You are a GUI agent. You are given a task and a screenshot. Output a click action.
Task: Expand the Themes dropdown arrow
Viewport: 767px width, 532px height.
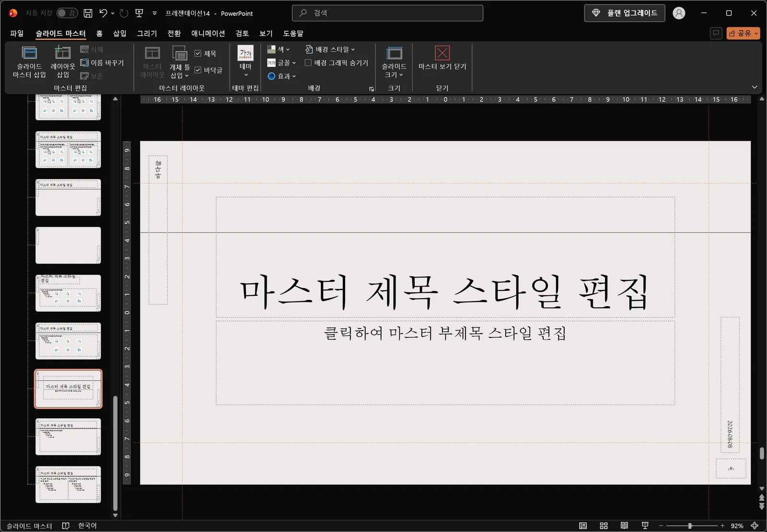pyautogui.click(x=246, y=75)
